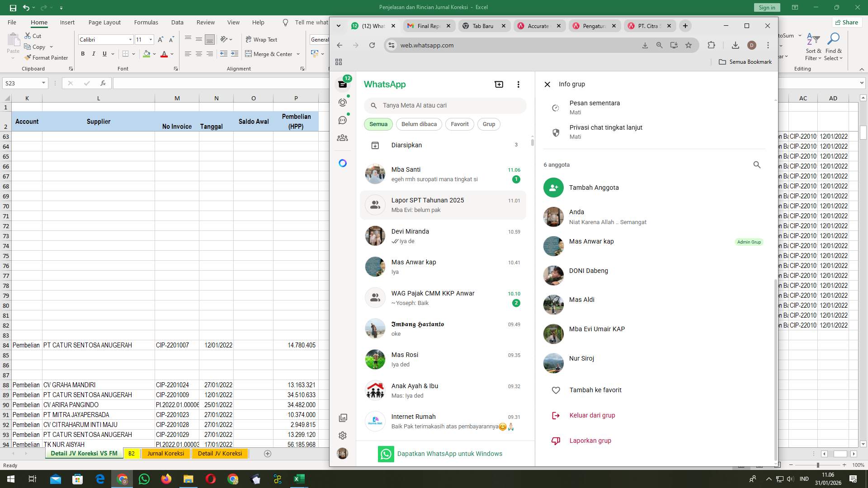
Task: Filter chats by Grup
Action: (489, 124)
